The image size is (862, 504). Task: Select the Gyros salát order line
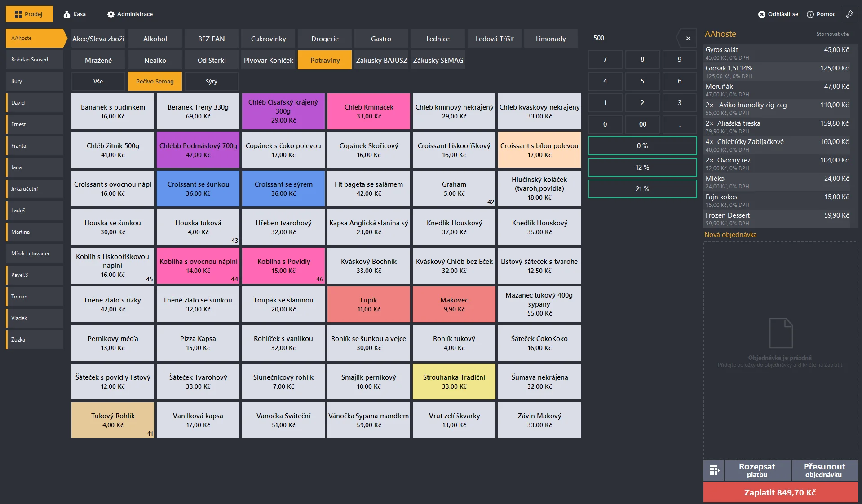777,53
